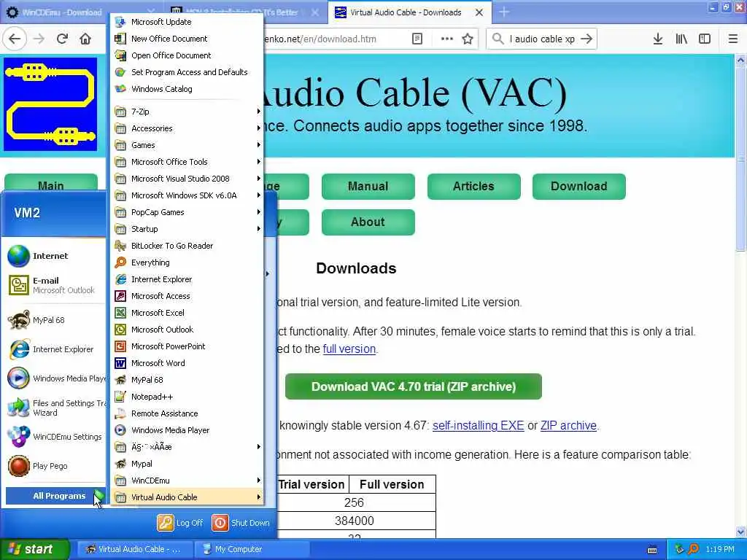Open the Virtual Audio Cable program folder

(x=188, y=497)
